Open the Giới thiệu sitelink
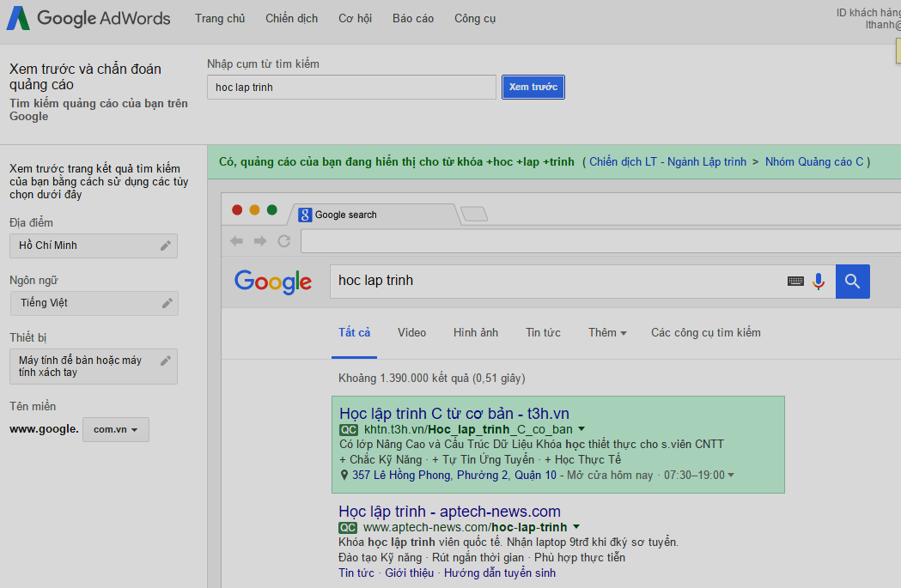 [x=410, y=573]
